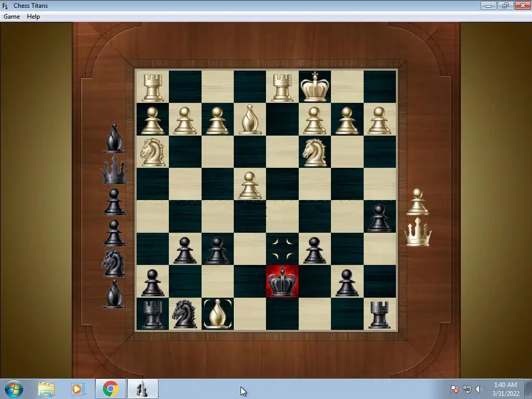Select the black pawn in front of left black rook
Viewport: 532px width, 399px height.
click(152, 283)
